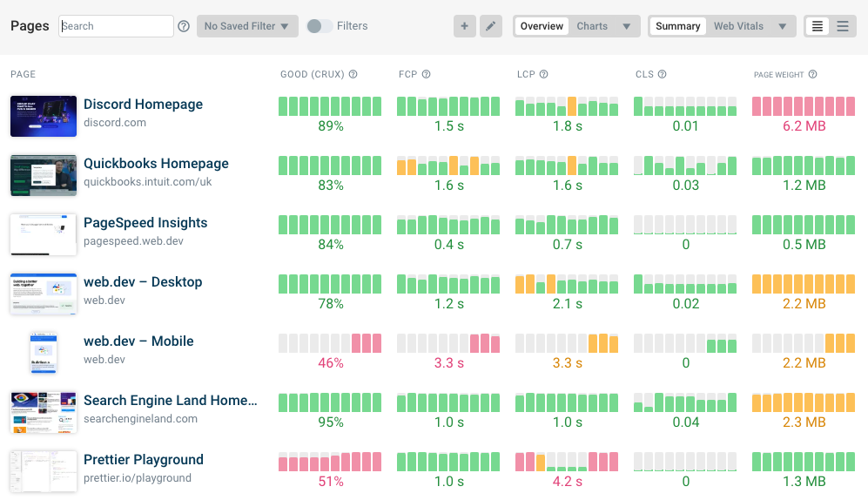Click the pagespeed.web.dev URL text
Screen dimensions: 868x500
coord(133,241)
